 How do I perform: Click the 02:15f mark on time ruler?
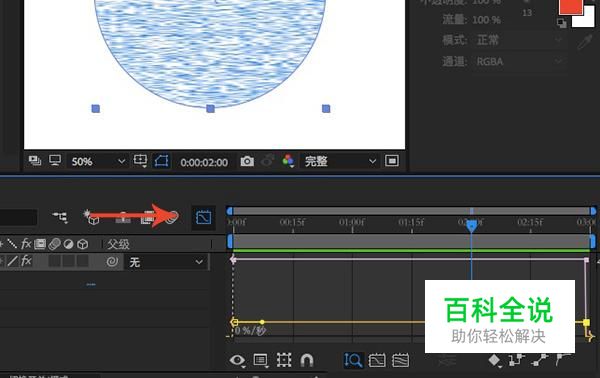(x=530, y=222)
